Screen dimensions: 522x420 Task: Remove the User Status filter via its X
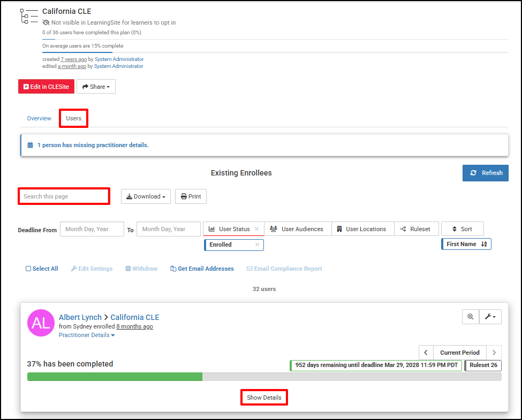256,229
